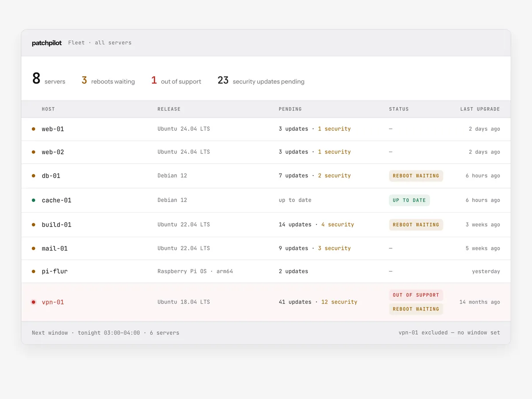Open the vpn-01 host name
Image resolution: width=532 pixels, height=399 pixels.
pyautogui.click(x=53, y=302)
